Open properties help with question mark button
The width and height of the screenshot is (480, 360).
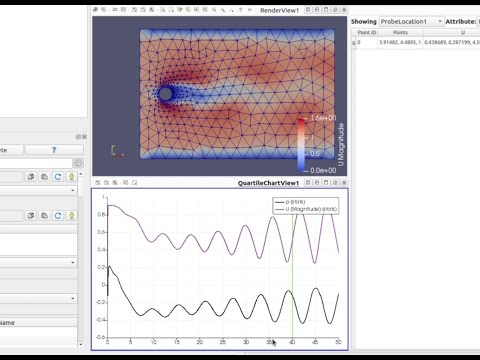click(54, 150)
